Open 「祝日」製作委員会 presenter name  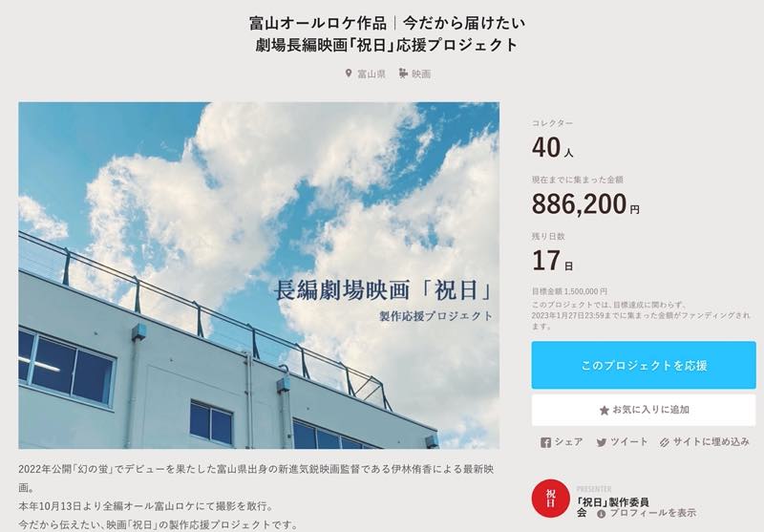pos(612,507)
